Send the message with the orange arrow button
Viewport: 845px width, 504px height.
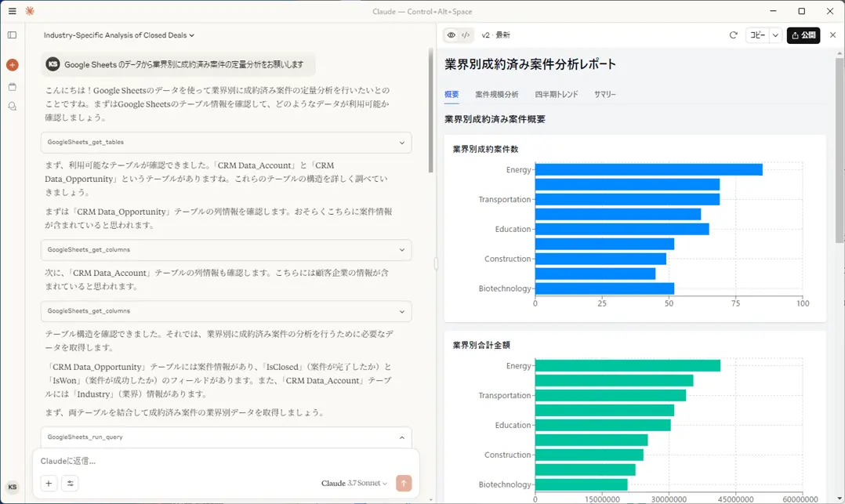pos(404,484)
